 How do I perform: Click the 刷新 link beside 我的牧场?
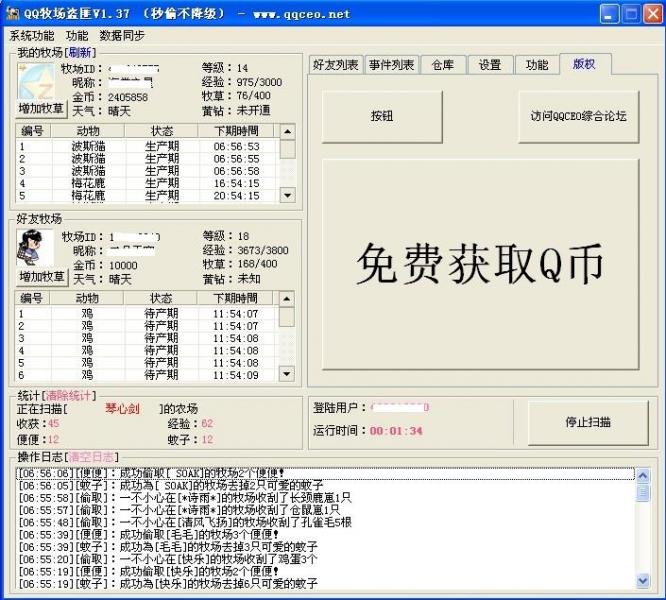tap(80, 53)
